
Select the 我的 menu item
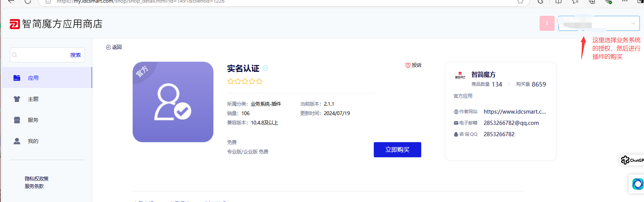47,141
